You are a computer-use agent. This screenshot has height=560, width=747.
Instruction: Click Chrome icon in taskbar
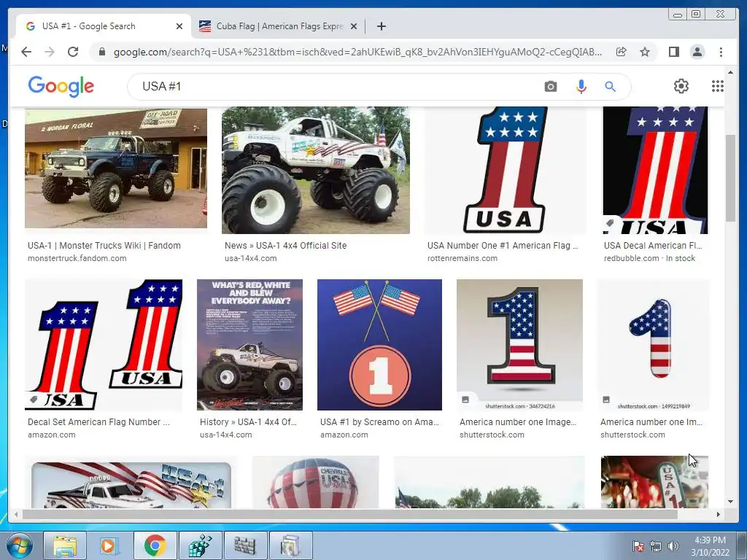pyautogui.click(x=155, y=545)
